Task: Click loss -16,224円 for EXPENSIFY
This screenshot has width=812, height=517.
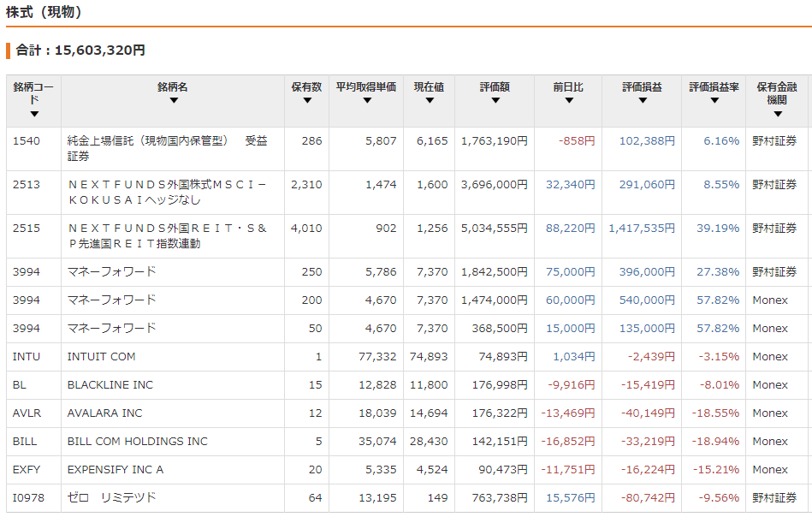Action: pos(649,470)
